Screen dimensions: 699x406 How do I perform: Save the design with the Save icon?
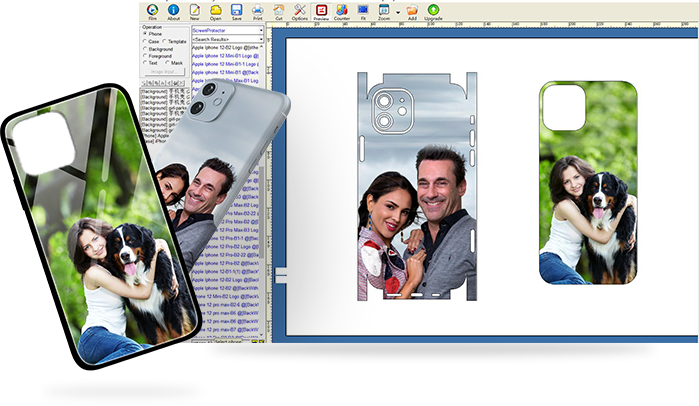pyautogui.click(x=237, y=12)
